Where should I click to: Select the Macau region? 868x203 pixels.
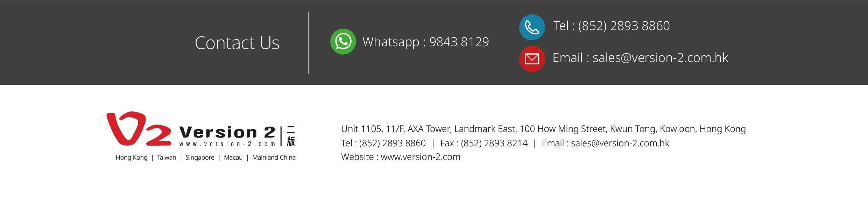coord(233,157)
